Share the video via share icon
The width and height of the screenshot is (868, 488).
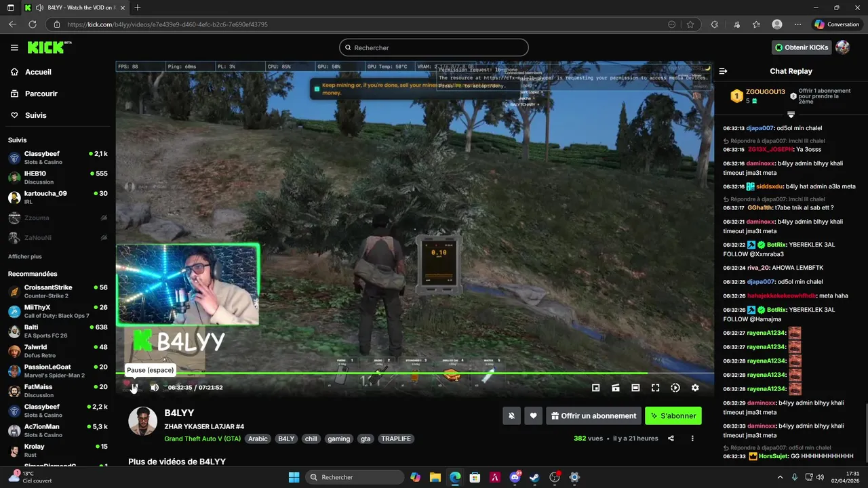[671, 439]
